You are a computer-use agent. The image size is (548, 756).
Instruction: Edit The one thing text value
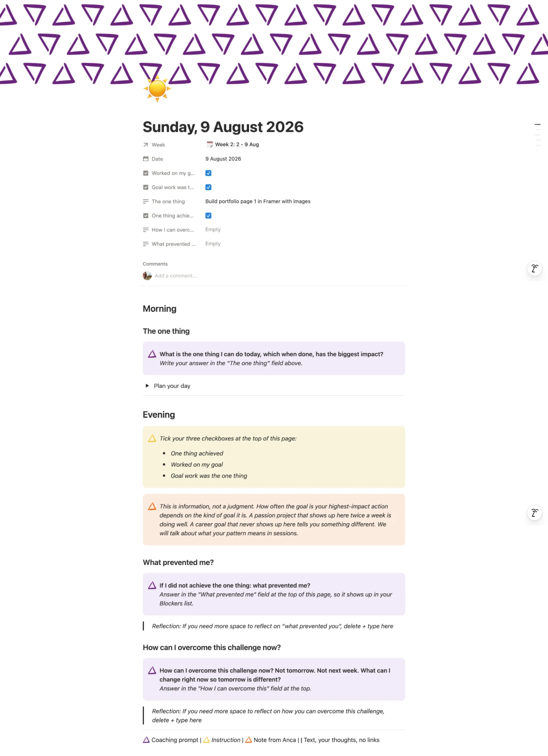click(258, 201)
